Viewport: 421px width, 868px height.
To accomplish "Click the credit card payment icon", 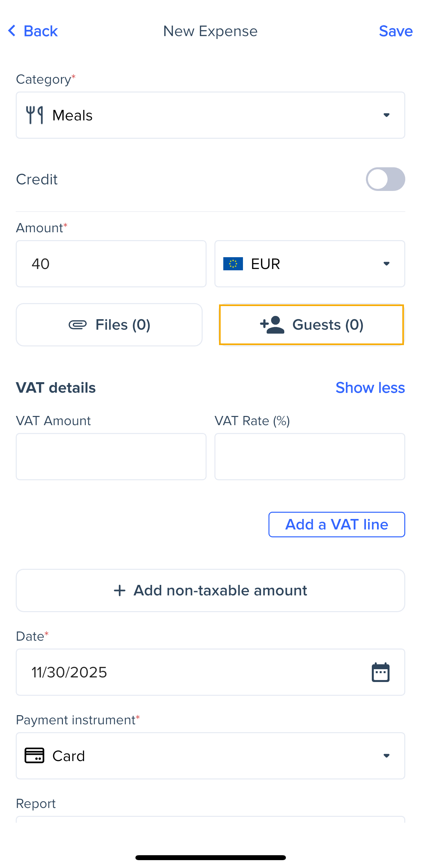I will (34, 755).
